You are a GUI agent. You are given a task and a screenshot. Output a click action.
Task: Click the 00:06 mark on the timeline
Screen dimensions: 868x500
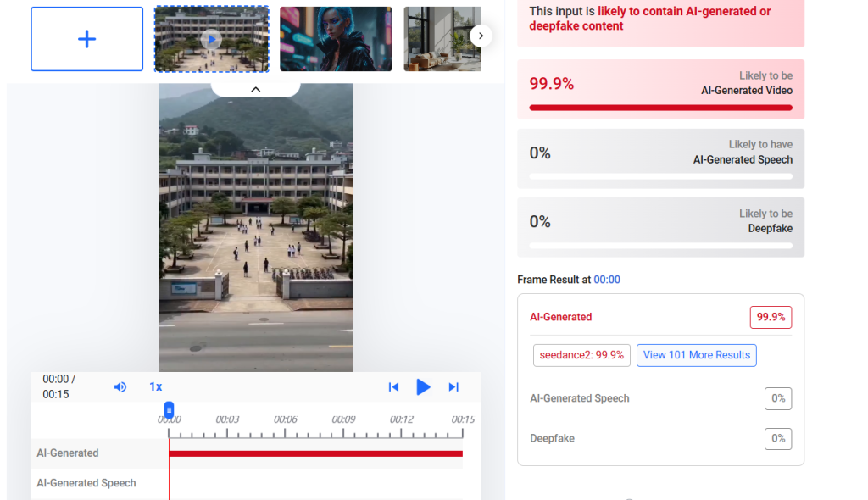(x=285, y=419)
